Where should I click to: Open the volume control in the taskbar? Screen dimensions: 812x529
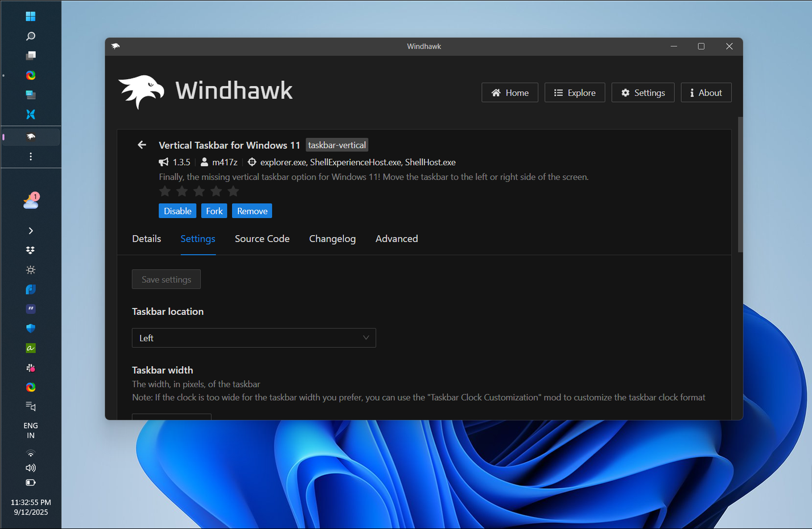pyautogui.click(x=30, y=468)
